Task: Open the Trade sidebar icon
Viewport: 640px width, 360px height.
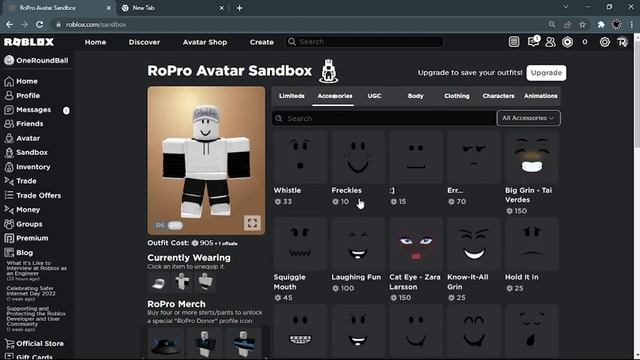Action: click(x=9, y=181)
